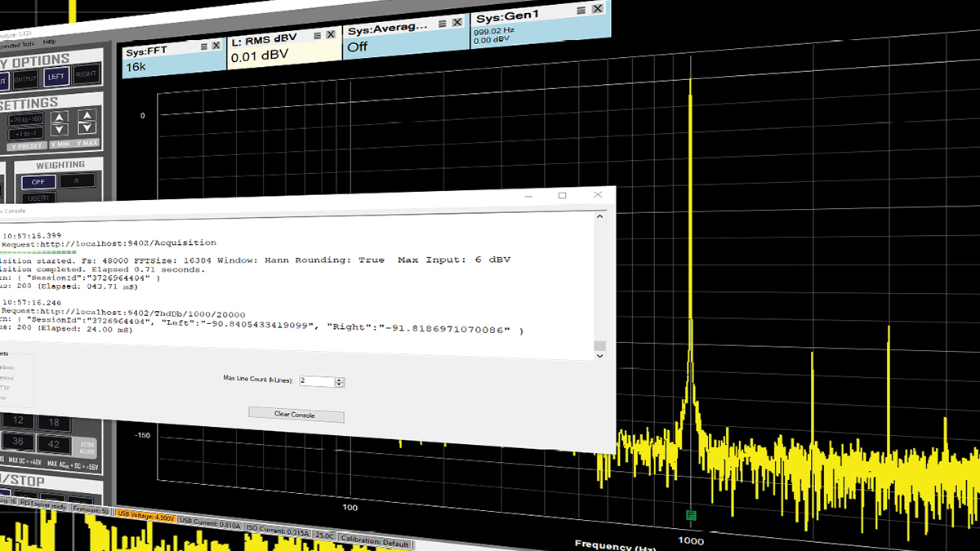Toggle the LEFT channel display
This screenshot has height=551, width=980.
(x=57, y=76)
